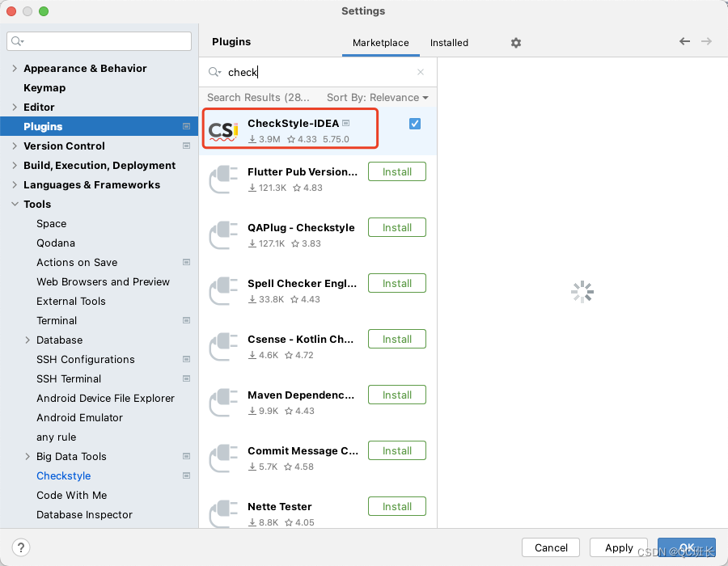Screen dimensions: 728x566
Task: Open the help question mark button
Action: (x=21, y=547)
